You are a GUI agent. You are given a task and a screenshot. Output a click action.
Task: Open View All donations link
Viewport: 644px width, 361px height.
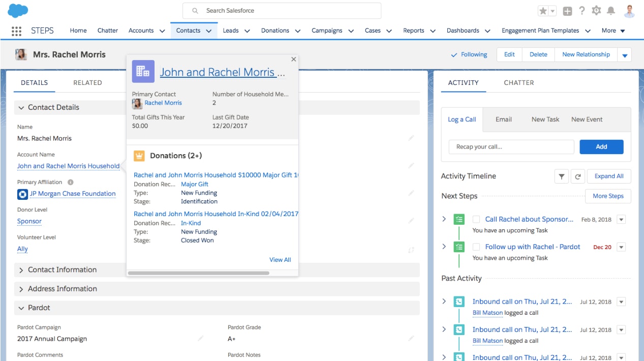click(280, 260)
